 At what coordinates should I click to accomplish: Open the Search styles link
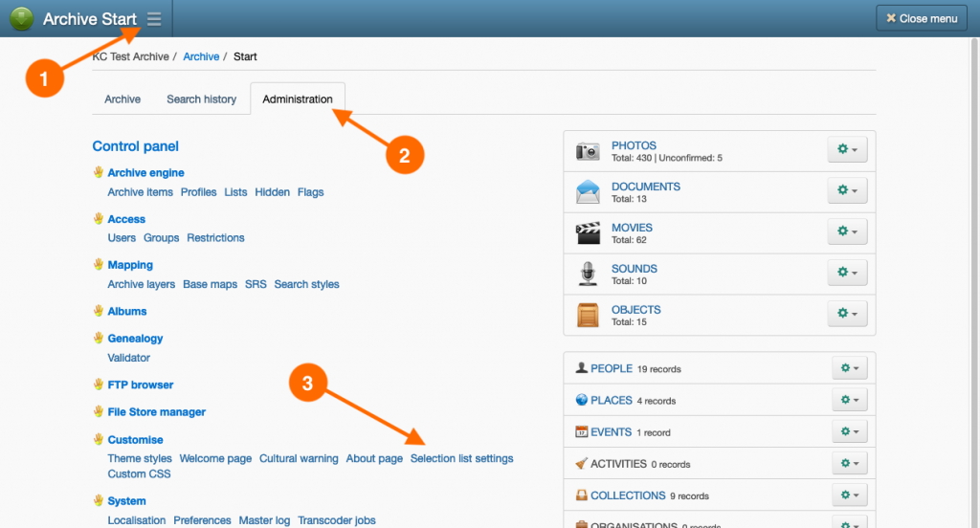click(x=307, y=284)
